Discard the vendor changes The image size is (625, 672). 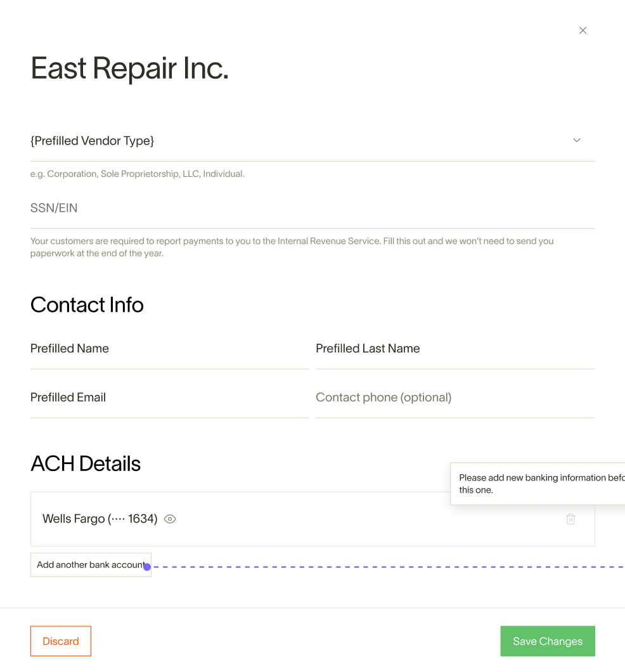point(61,641)
